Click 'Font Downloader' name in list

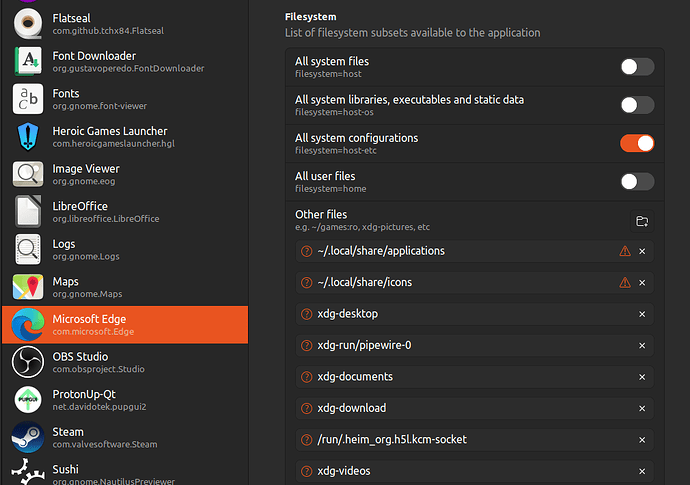(94, 56)
